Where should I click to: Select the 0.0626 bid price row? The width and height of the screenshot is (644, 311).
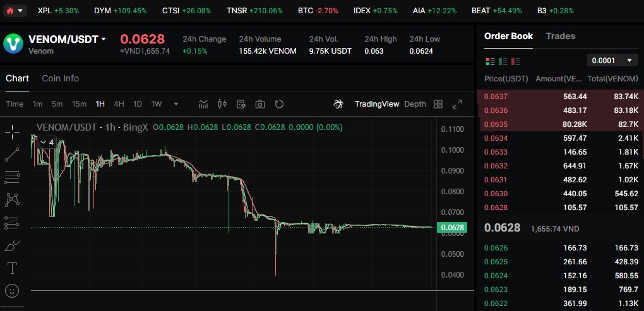[560, 248]
